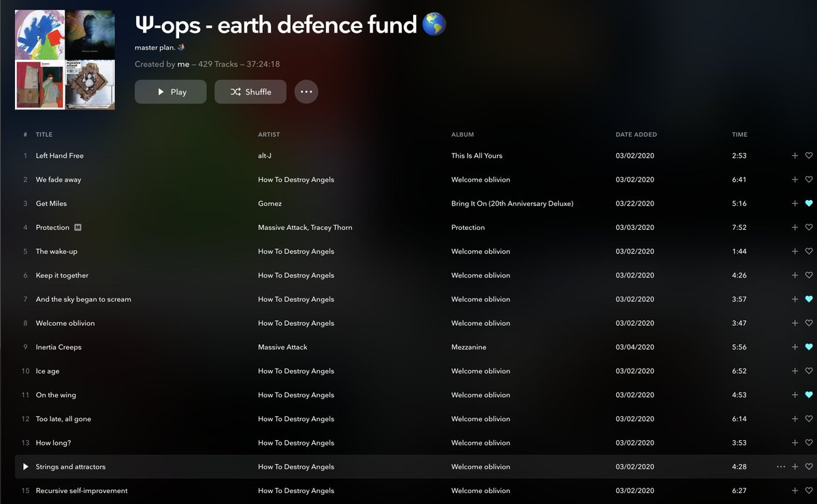Screen dimensions: 817x504
Task: Sort tracks by the TIME column
Action: (739, 135)
